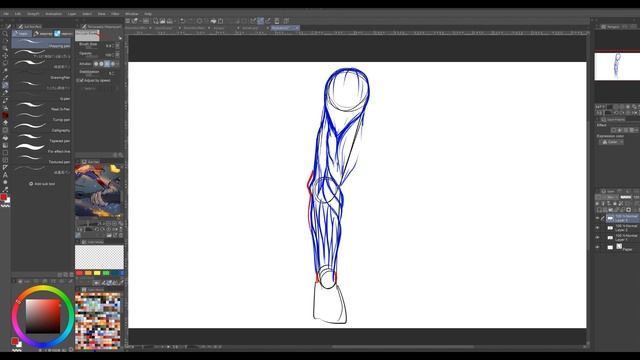
Task: Click the Undo arrow in command bar
Action: pos(182,21)
